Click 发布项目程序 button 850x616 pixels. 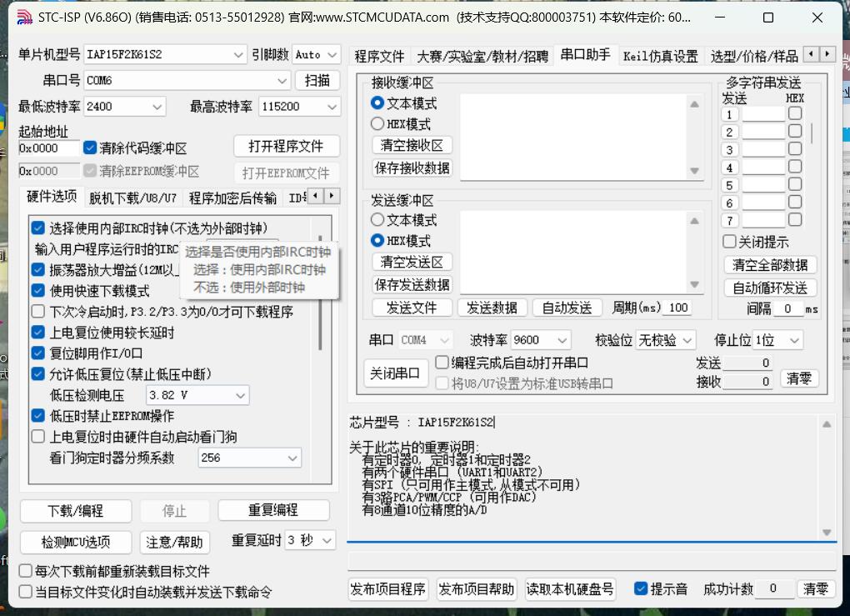point(387,588)
